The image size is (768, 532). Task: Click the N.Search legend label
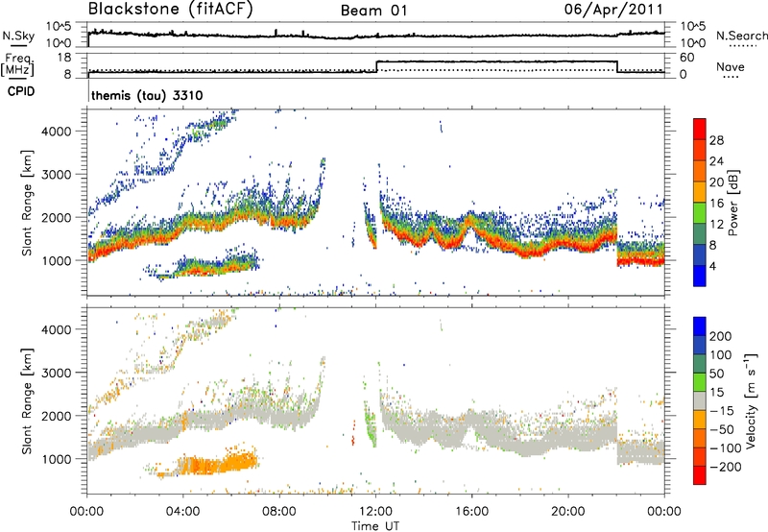tap(741, 36)
